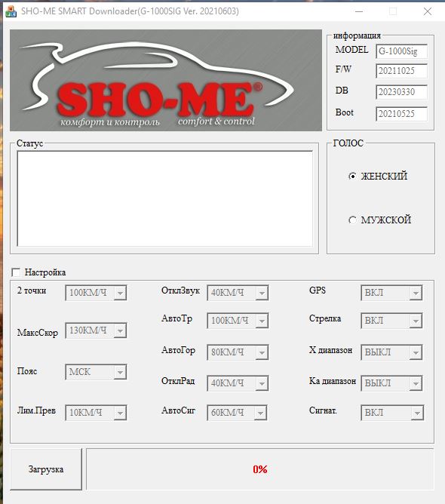Image resolution: width=445 pixels, height=504 pixels.
Task: Open the X диапазон dropdown
Action: click(391, 352)
